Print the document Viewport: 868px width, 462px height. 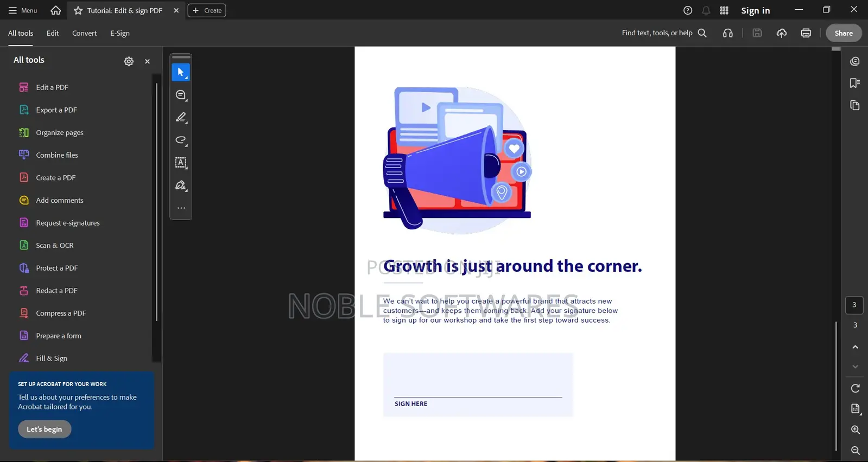(x=806, y=33)
